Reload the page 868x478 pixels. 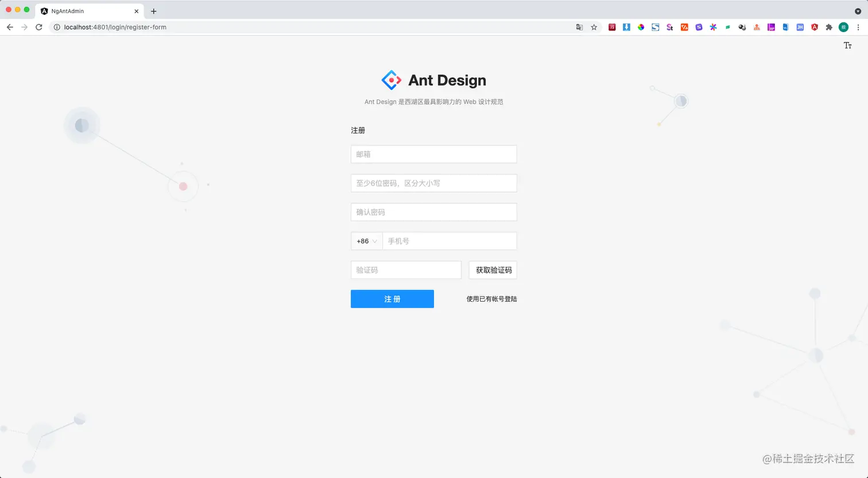[39, 27]
